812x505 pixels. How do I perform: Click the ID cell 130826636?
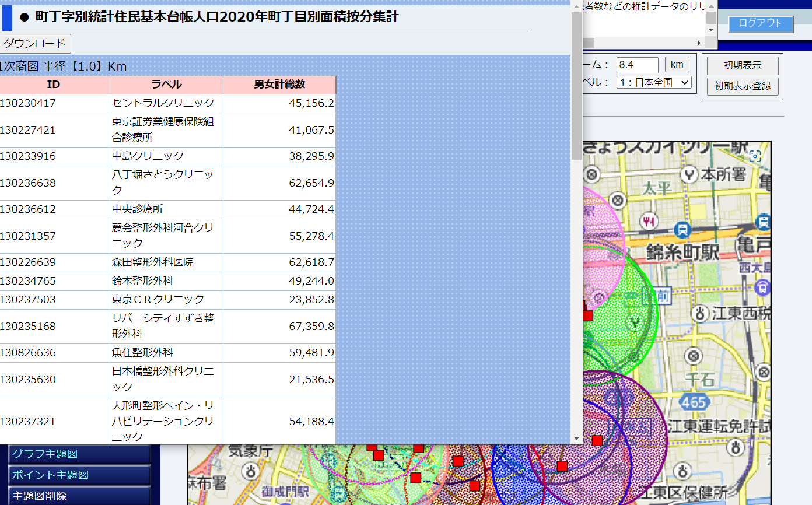coord(54,353)
